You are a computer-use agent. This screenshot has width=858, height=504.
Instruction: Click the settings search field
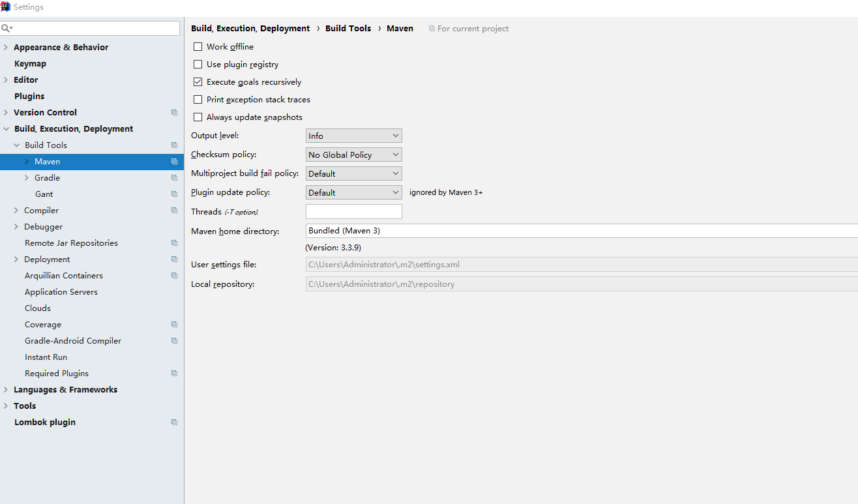90,29
